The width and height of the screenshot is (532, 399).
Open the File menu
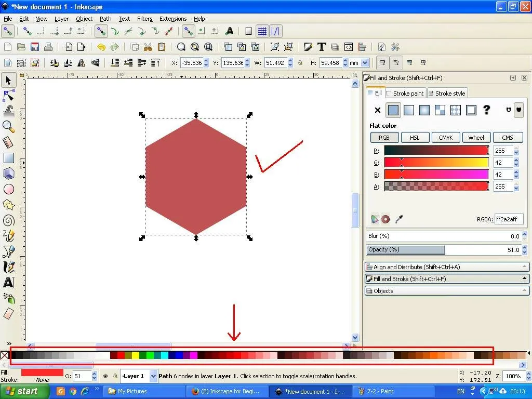(7, 19)
